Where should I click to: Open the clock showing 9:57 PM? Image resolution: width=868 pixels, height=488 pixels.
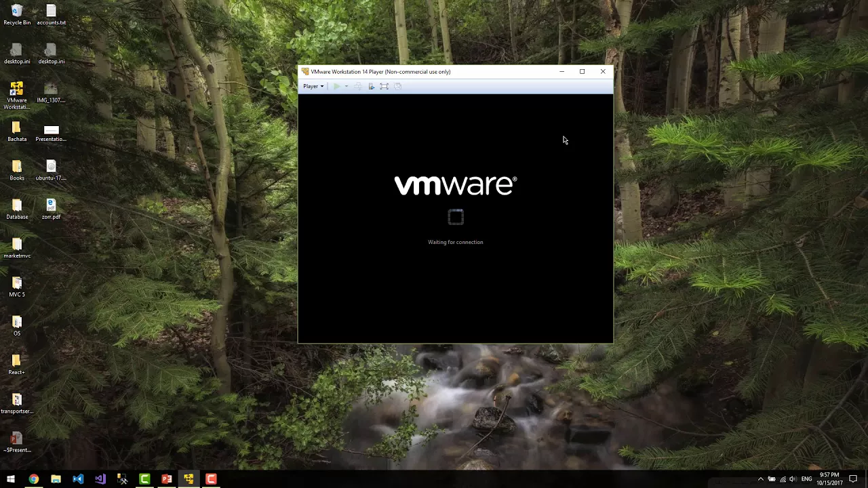tap(829, 479)
